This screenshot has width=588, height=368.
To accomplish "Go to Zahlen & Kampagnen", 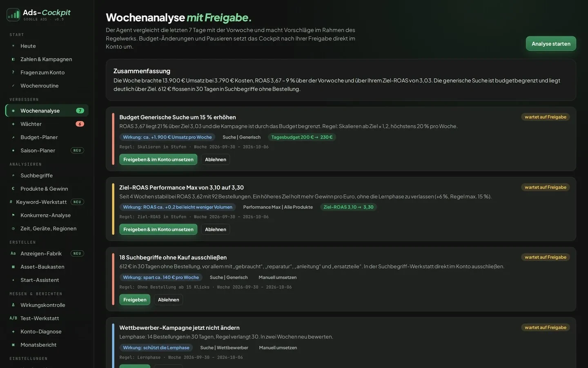I will click(x=47, y=59).
